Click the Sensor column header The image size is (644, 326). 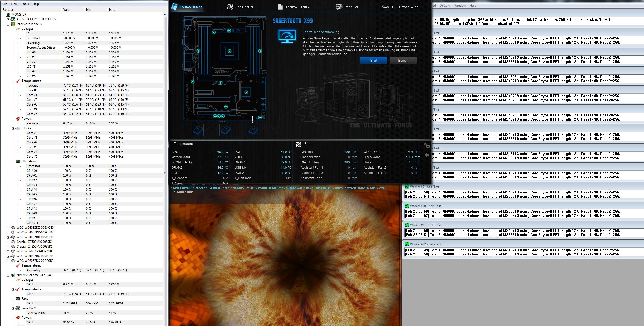31,10
